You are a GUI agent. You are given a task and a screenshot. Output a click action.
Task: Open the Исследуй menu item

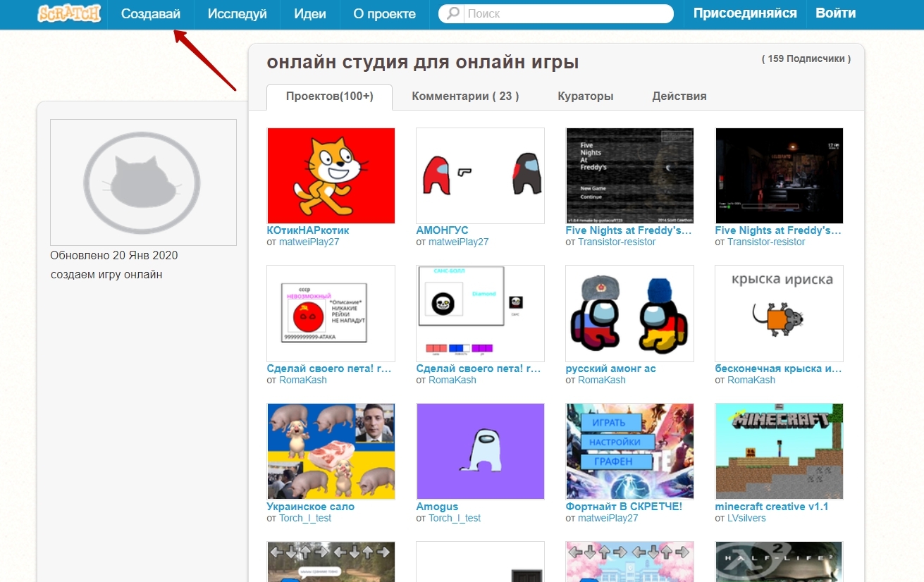point(237,13)
